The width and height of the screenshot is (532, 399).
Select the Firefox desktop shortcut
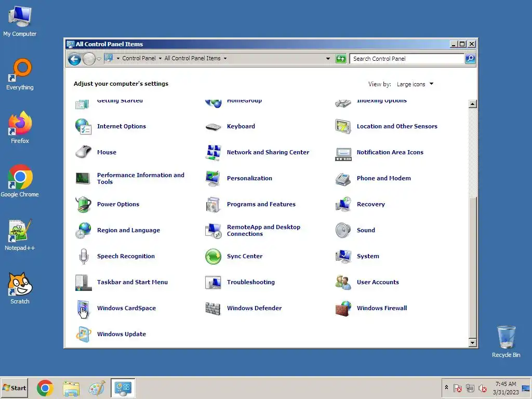[20, 128]
